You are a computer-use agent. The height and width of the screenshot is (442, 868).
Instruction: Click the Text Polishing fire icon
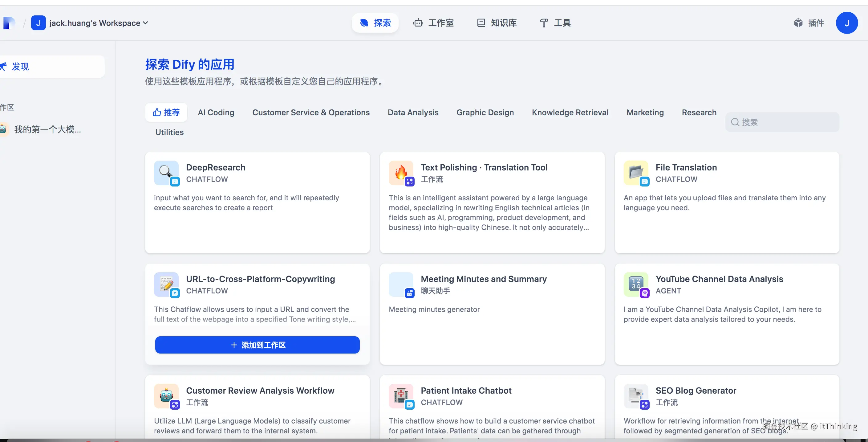click(x=401, y=172)
